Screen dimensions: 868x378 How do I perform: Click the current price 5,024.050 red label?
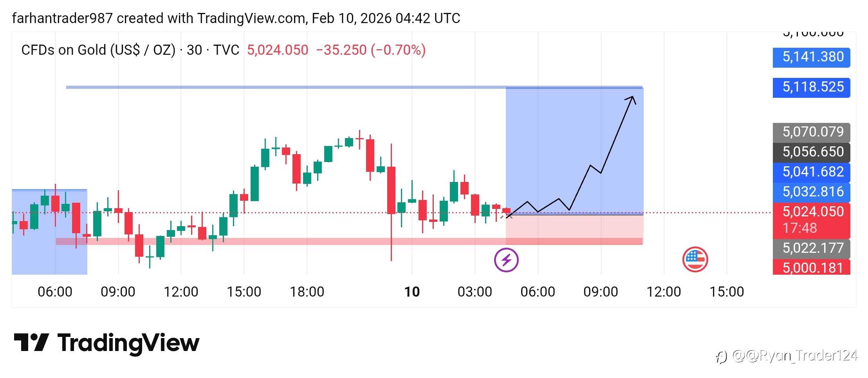click(811, 212)
